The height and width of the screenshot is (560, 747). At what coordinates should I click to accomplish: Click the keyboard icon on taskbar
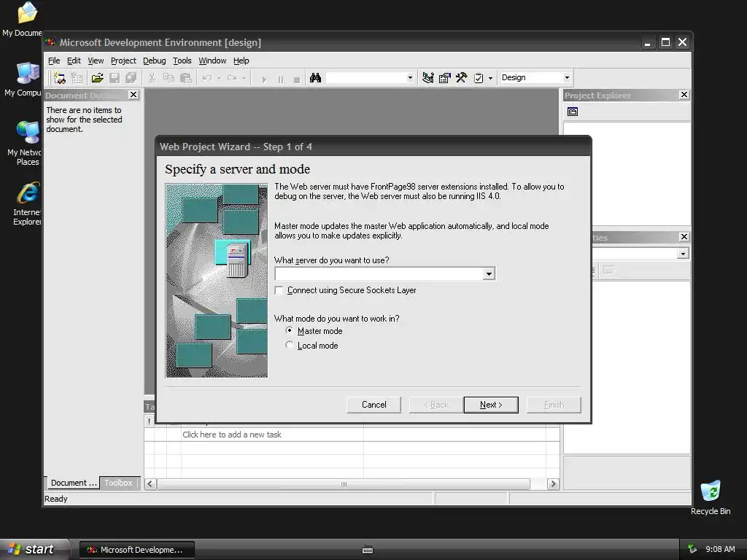tap(368, 550)
